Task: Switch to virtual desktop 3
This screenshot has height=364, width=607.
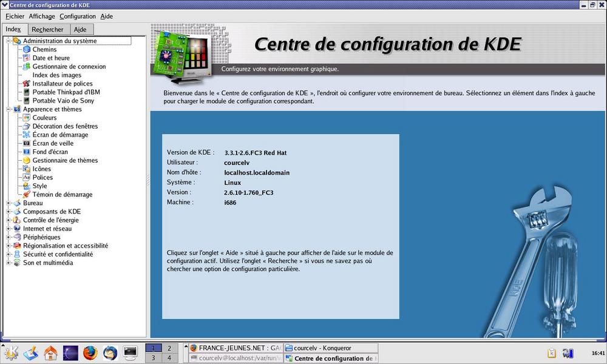Action: tap(154, 358)
